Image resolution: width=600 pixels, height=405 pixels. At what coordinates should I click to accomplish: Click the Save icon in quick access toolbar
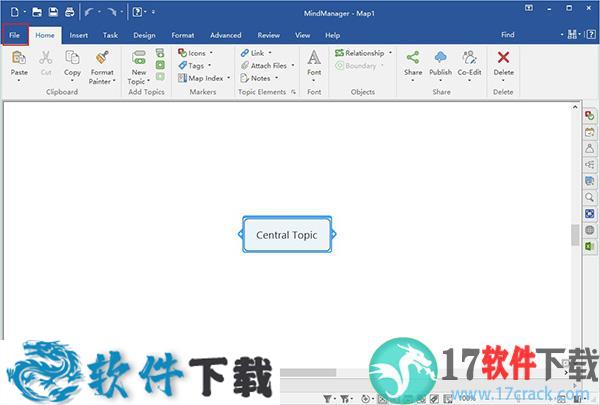point(52,12)
